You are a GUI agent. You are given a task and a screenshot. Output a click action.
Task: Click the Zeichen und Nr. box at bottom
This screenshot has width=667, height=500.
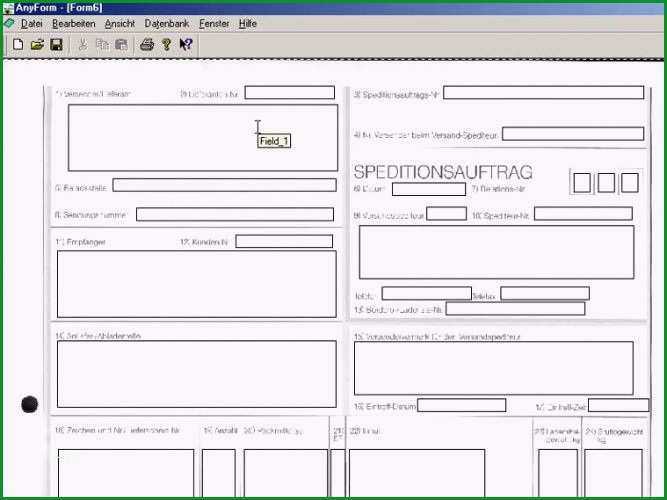(126, 472)
